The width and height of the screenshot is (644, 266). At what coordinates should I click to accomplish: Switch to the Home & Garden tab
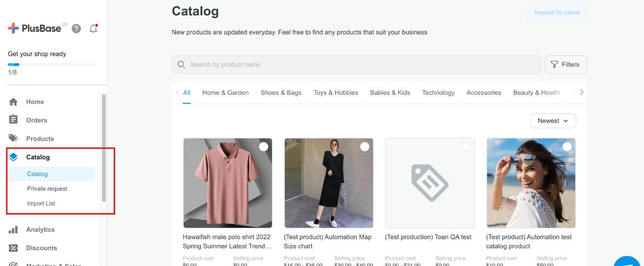(x=225, y=93)
